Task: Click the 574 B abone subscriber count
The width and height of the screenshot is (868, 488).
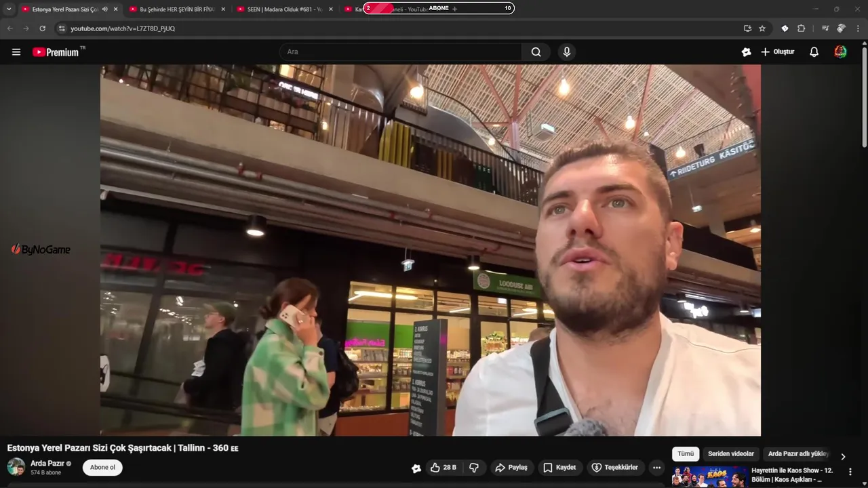Action: point(45,472)
